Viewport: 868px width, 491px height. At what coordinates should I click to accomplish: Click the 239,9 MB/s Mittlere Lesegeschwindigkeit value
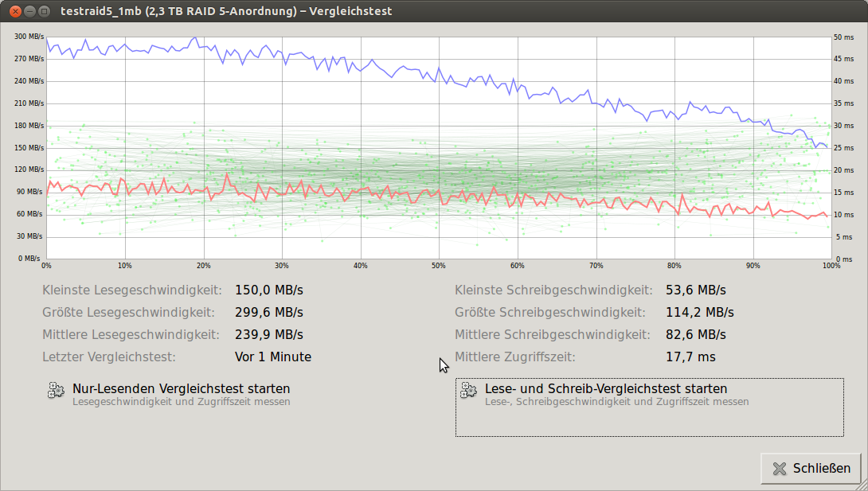coord(268,335)
